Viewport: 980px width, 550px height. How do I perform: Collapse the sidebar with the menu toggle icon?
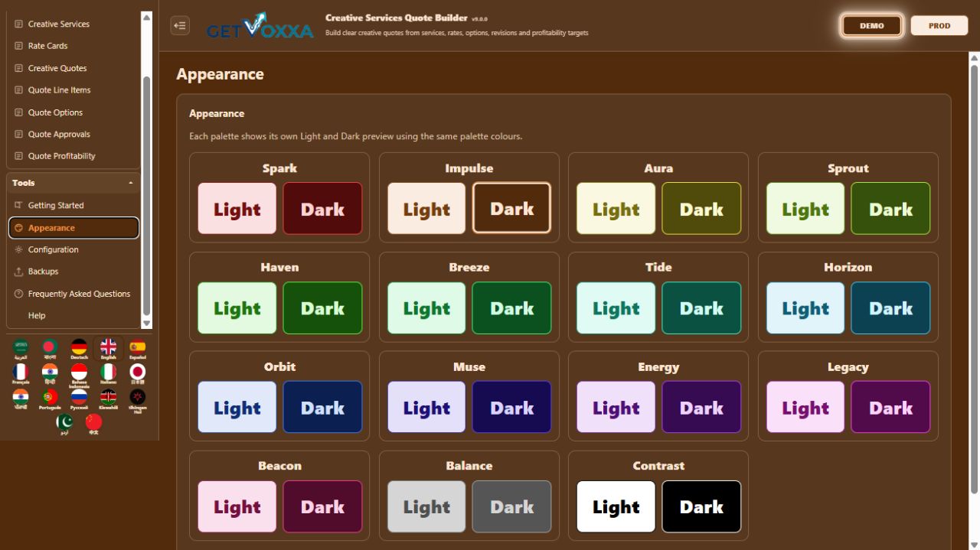(x=180, y=25)
